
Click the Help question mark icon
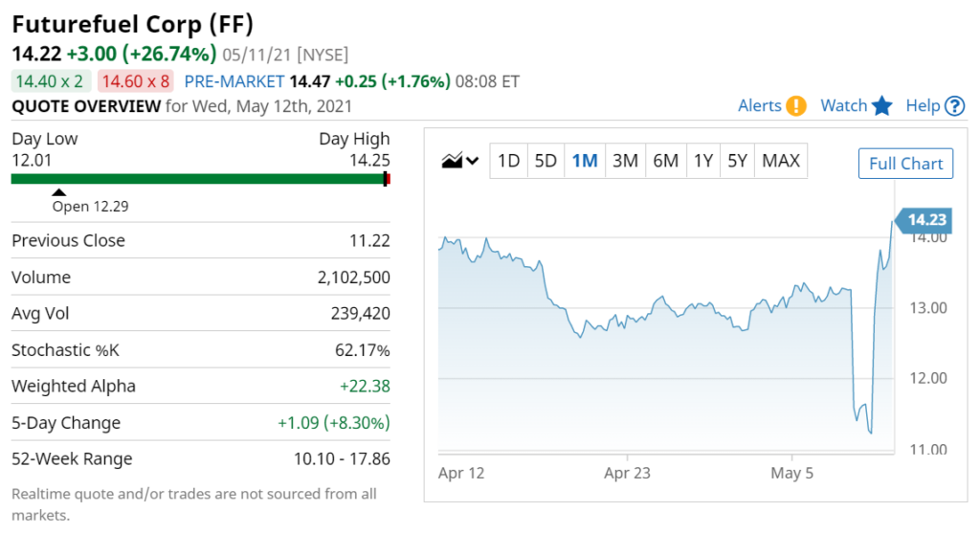pyautogui.click(x=954, y=106)
